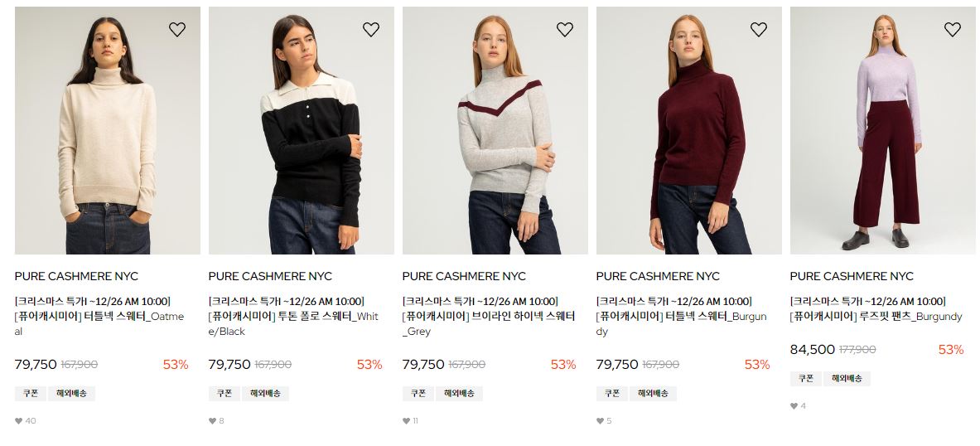Screen dimensions: 980x446
Task: Click the small like heart showing 8
Action: [213, 421]
